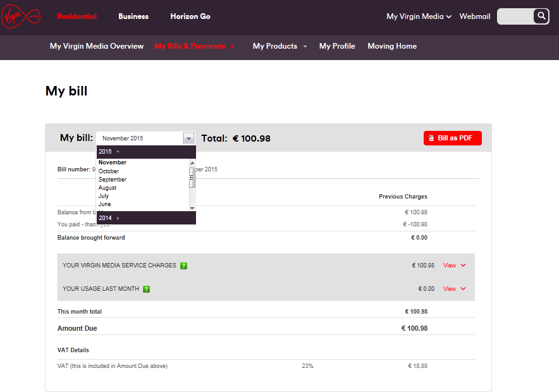This screenshot has width=559, height=392.
Task: Click the month list scroll-up arrow
Action: [192, 163]
